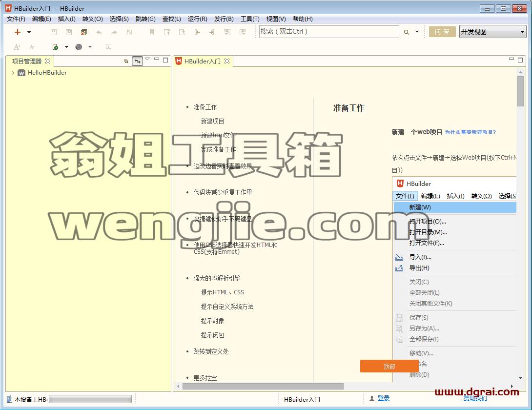The height and width of the screenshot is (410, 532).
Task: Click the Save All toolbar icon
Action: [69, 32]
